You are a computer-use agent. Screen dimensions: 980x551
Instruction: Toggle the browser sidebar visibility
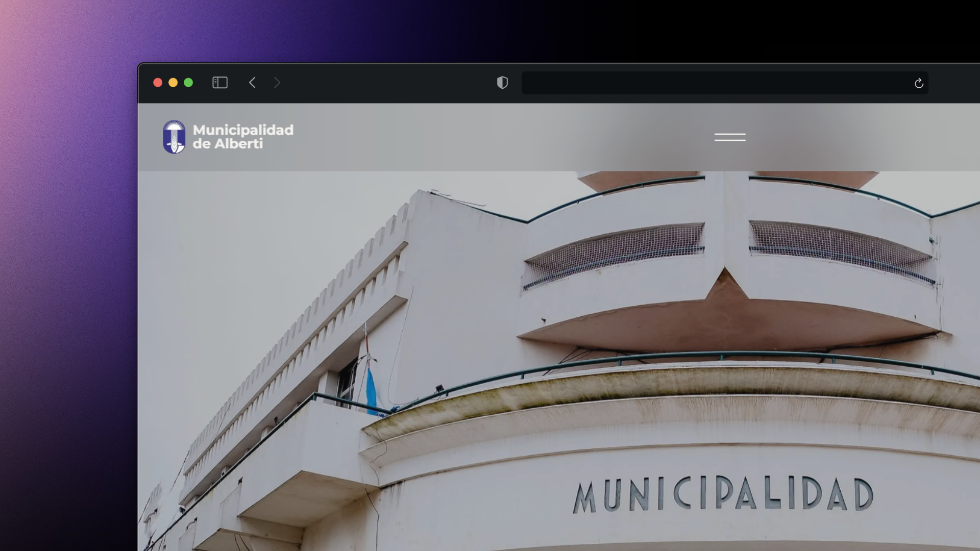click(x=219, y=83)
